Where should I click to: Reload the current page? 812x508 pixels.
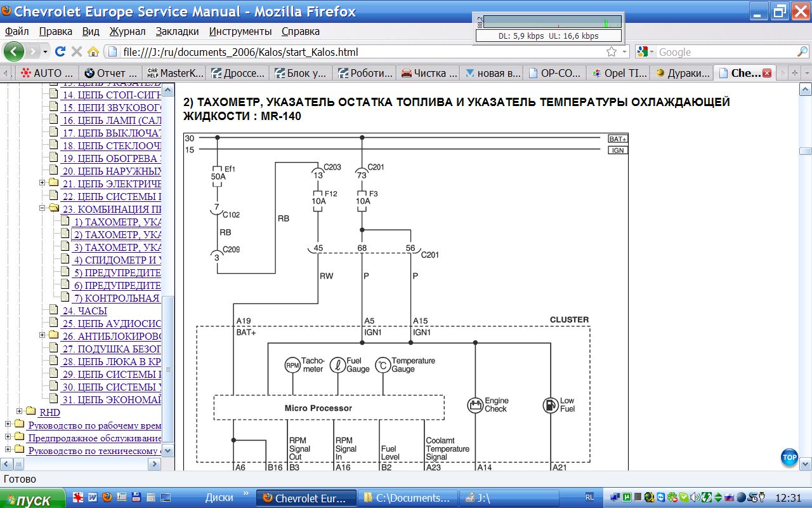tap(61, 51)
